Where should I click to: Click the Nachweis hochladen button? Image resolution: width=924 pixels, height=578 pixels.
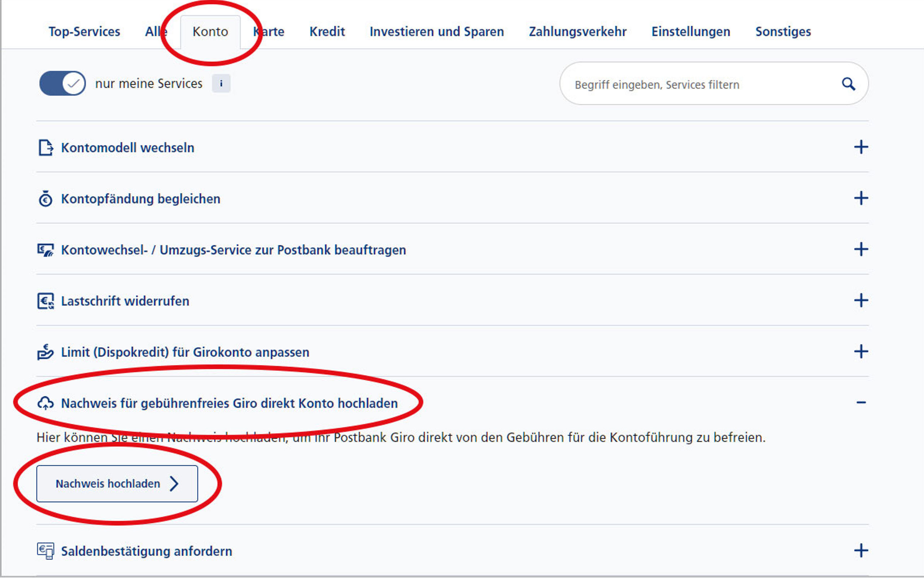[117, 484]
